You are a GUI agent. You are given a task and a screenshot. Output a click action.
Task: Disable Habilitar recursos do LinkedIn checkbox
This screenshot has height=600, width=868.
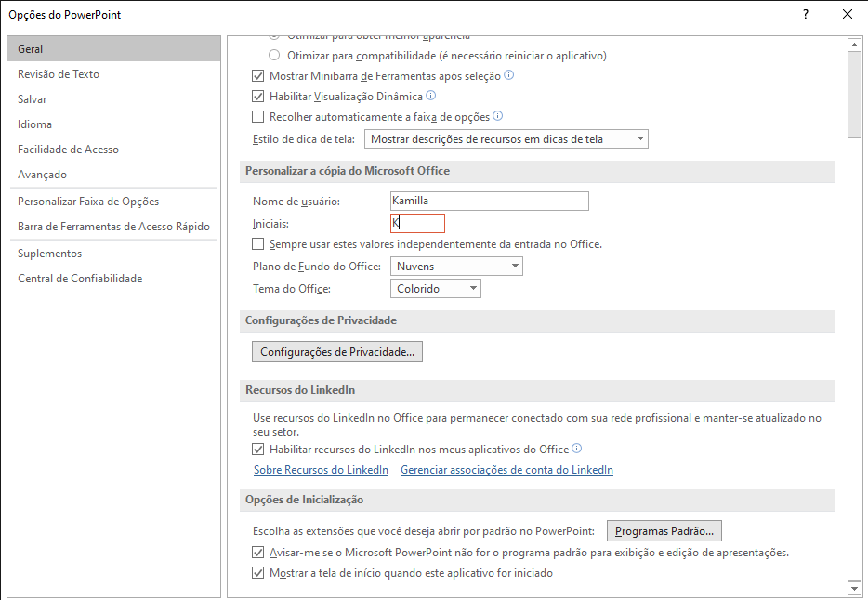pyautogui.click(x=258, y=449)
